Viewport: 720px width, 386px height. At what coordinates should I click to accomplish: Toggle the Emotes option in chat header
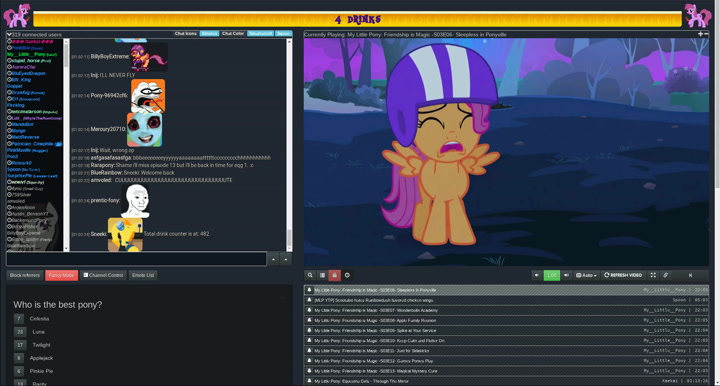tap(209, 34)
